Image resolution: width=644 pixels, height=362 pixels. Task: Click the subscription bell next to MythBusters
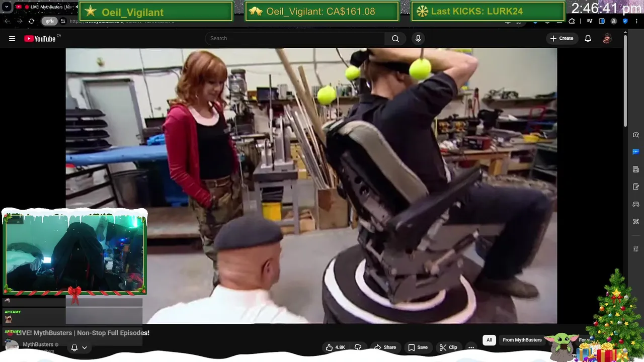[x=74, y=347]
